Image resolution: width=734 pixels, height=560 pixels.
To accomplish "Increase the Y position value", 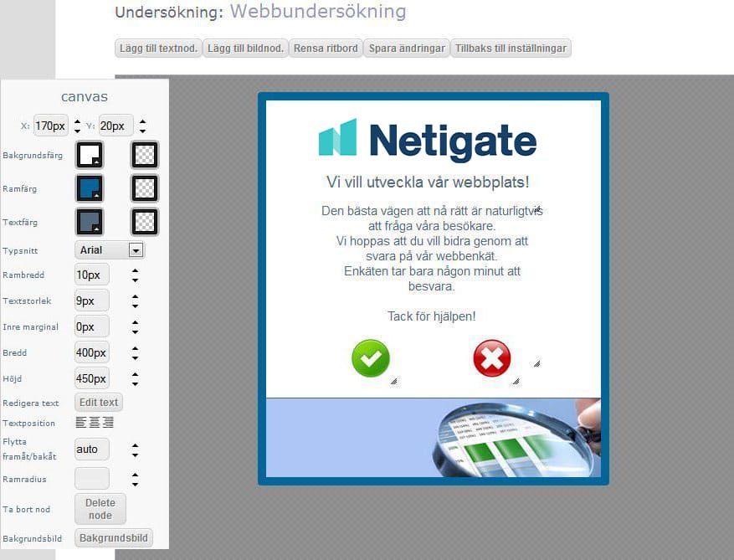I will click(x=143, y=121).
